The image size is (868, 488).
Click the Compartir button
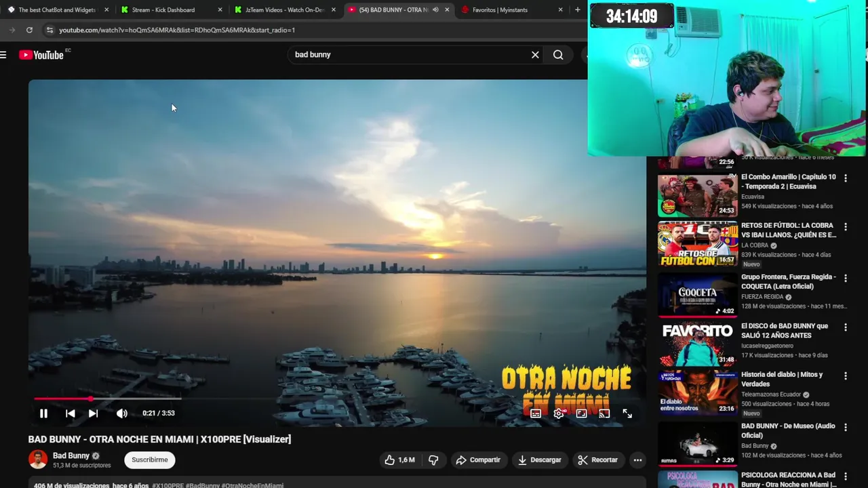coord(478,460)
